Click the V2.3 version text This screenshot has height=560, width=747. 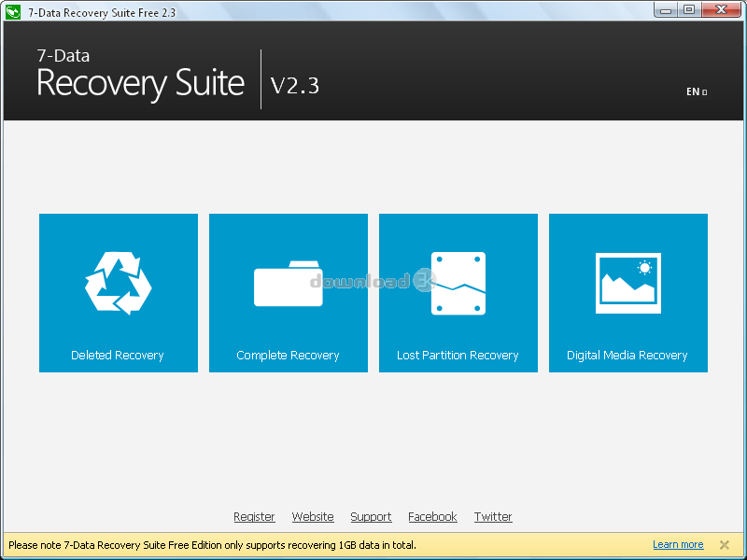pyautogui.click(x=295, y=86)
